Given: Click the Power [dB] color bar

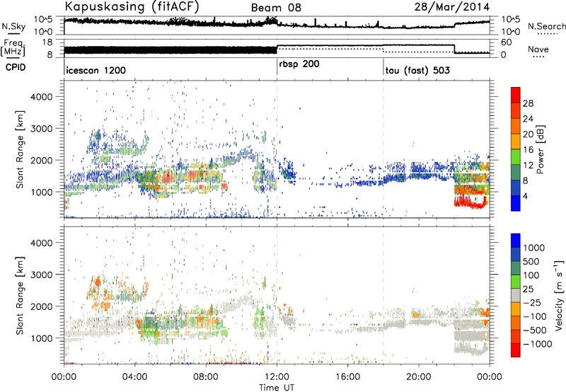Looking at the screenshot, I should pyautogui.click(x=516, y=149).
